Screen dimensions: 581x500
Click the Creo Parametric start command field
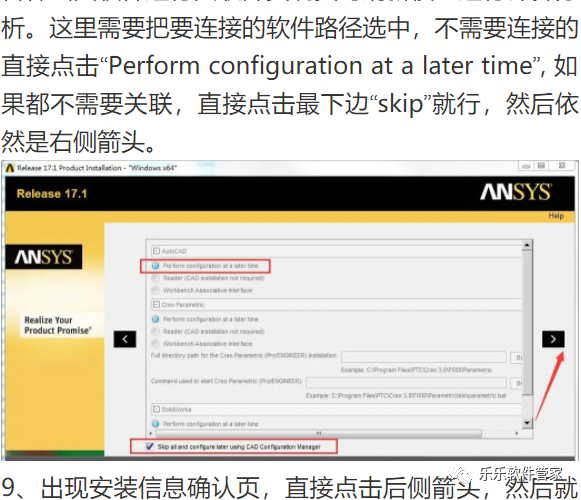click(x=406, y=383)
